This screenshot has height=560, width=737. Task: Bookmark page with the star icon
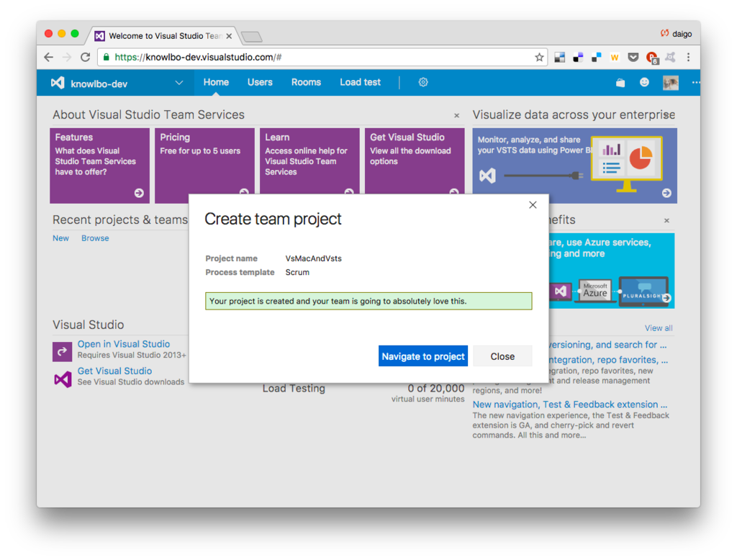pos(539,58)
